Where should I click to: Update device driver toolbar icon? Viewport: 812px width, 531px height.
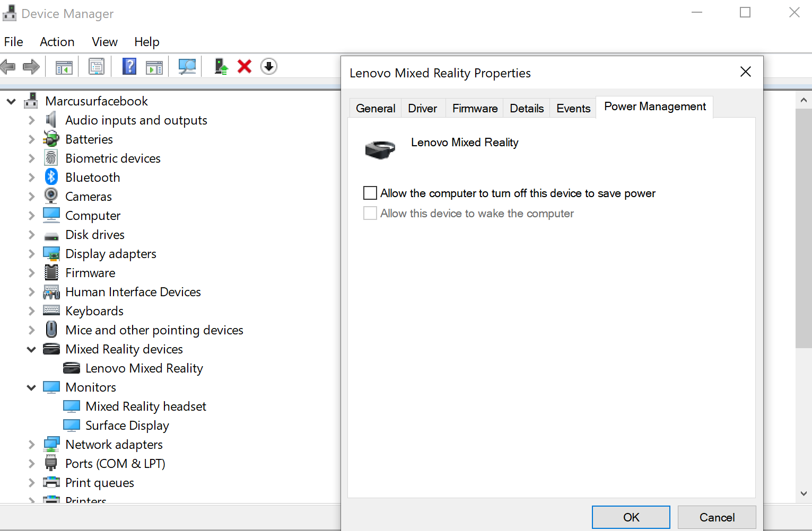tap(221, 67)
